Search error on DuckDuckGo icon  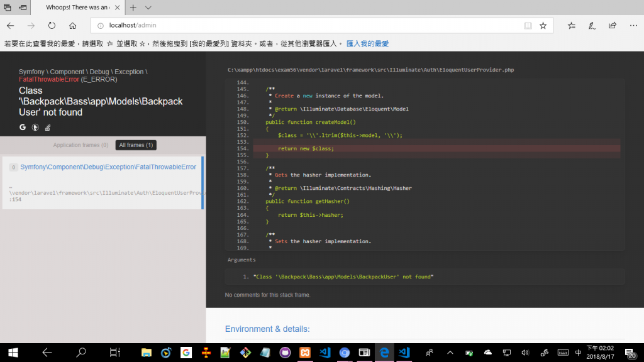[x=35, y=127]
